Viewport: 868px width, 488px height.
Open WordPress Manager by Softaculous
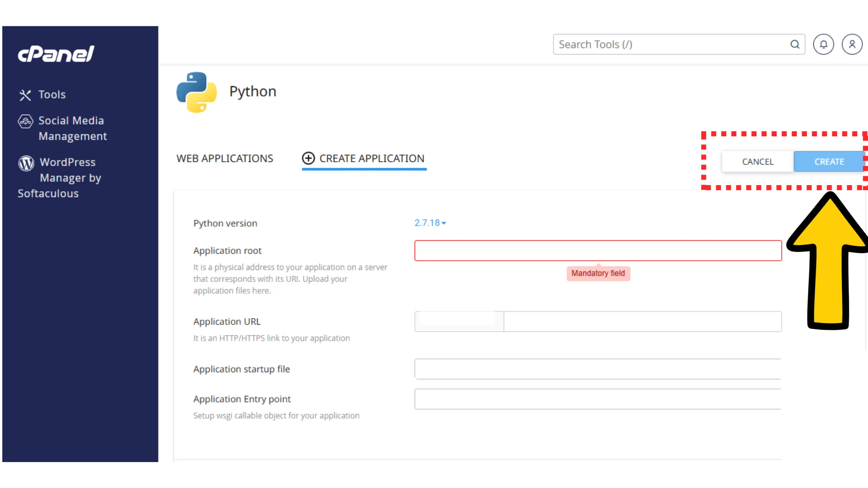[x=60, y=177]
